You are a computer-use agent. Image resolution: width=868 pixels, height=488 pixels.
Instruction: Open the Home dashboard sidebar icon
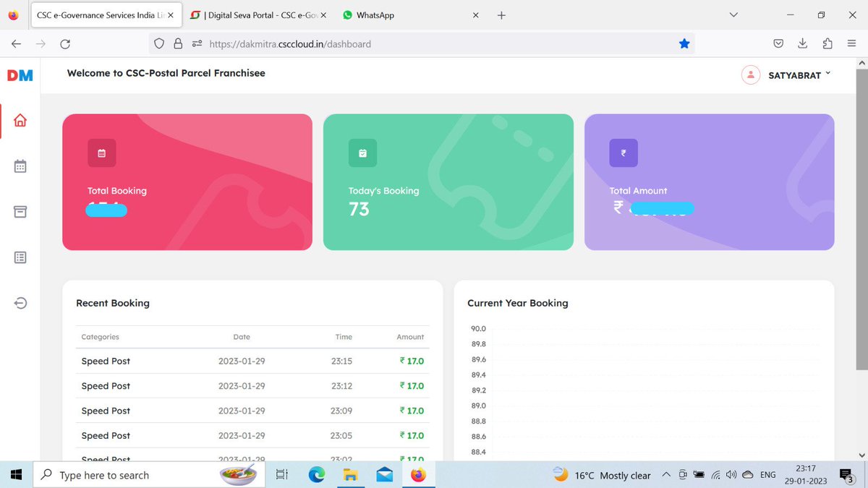click(20, 121)
